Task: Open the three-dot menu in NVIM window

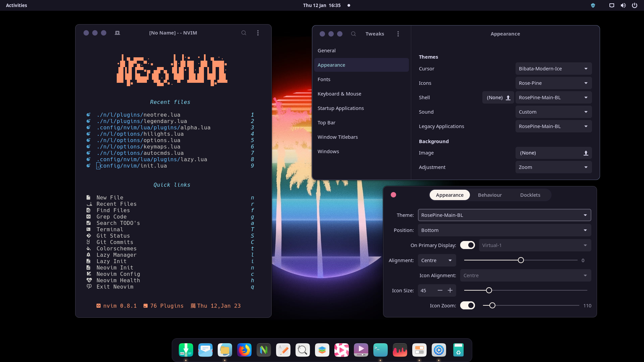Action: (258, 33)
